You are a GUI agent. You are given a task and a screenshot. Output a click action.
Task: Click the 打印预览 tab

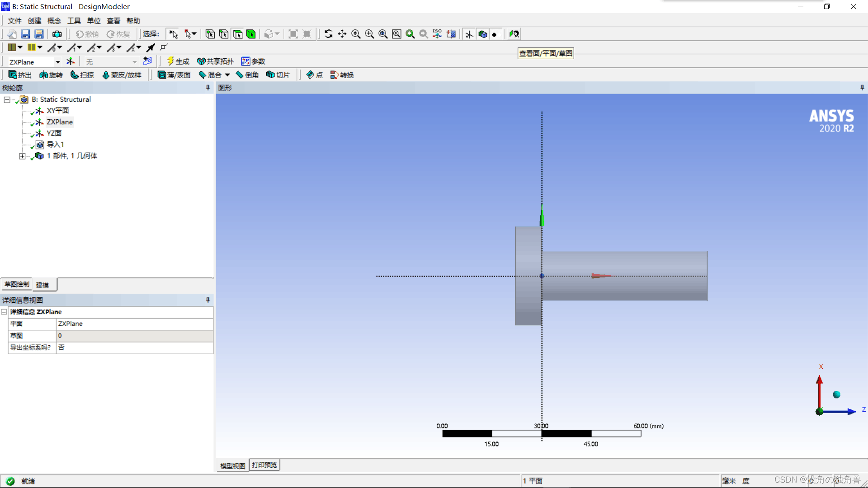[264, 465]
